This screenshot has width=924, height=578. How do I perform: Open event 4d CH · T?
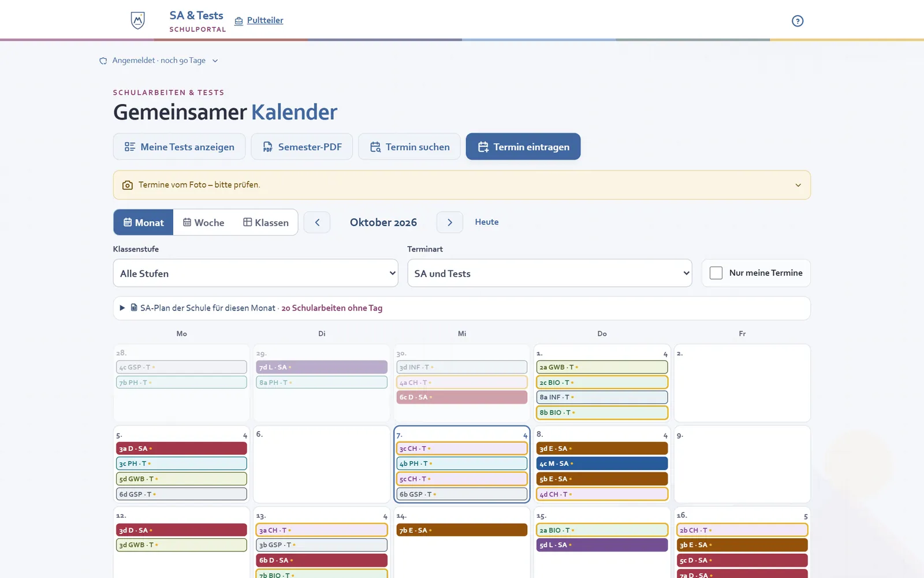tap(602, 494)
